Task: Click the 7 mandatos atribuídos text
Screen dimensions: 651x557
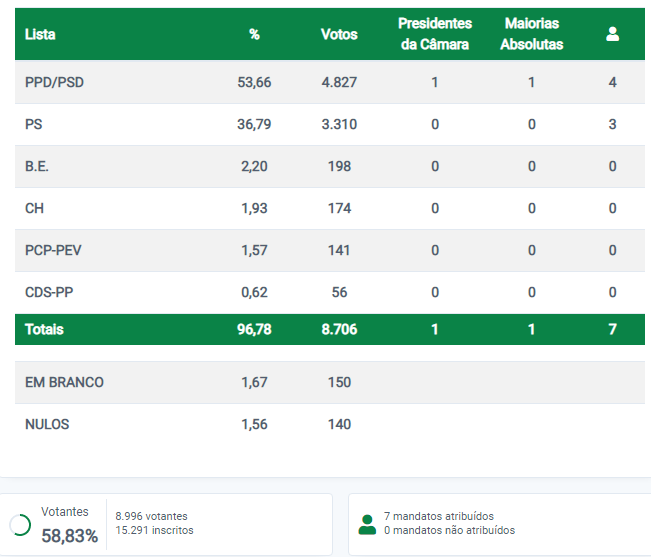Action: [x=439, y=516]
